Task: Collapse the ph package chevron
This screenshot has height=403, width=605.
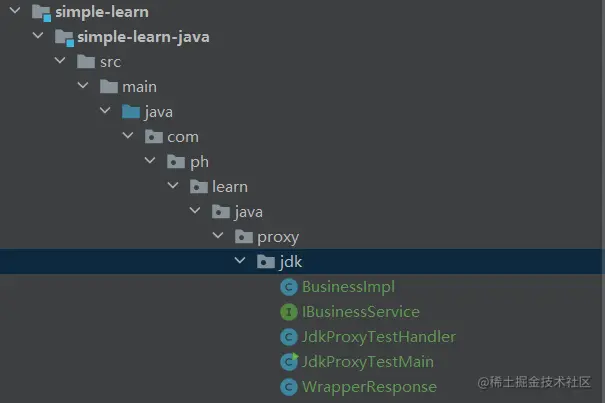Action: [150, 160]
